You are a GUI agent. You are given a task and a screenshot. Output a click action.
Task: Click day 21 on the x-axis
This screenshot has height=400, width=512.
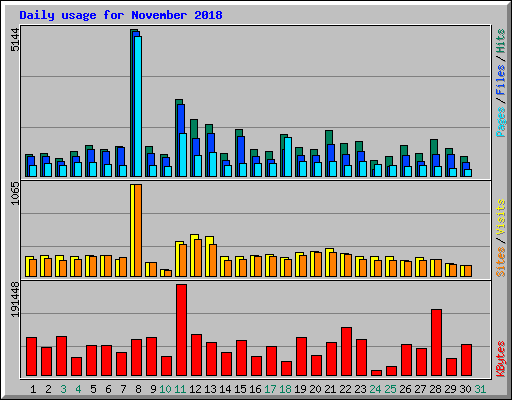tap(330, 389)
